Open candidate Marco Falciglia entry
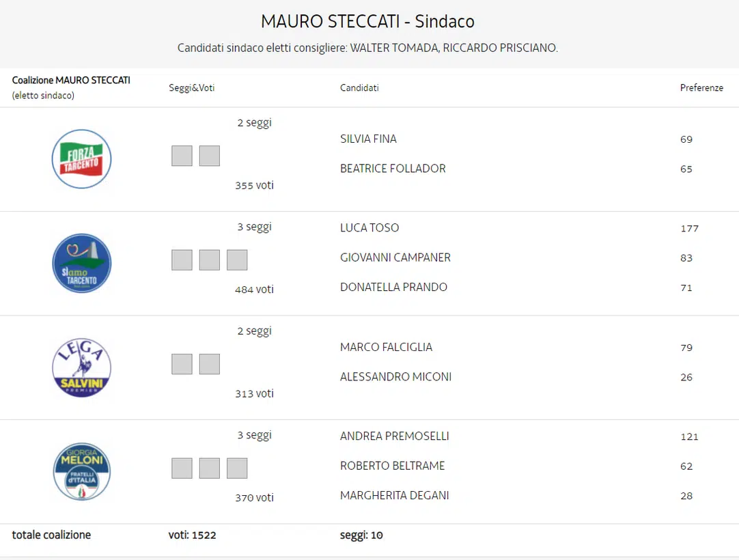 coord(386,347)
